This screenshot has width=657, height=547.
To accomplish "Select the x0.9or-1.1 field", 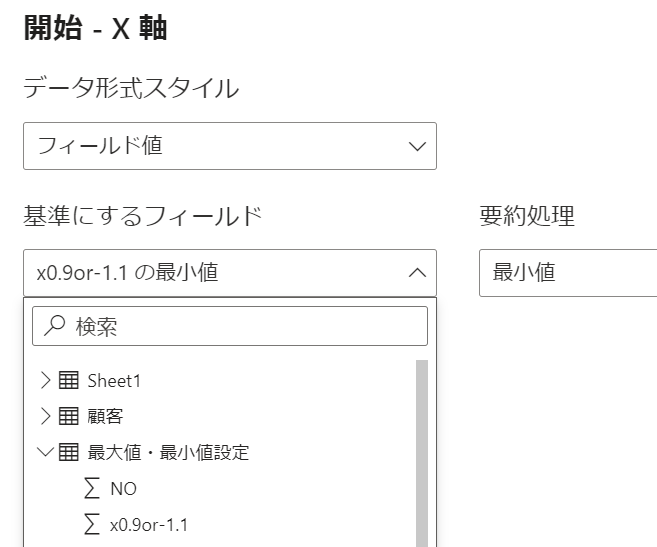I will [149, 525].
